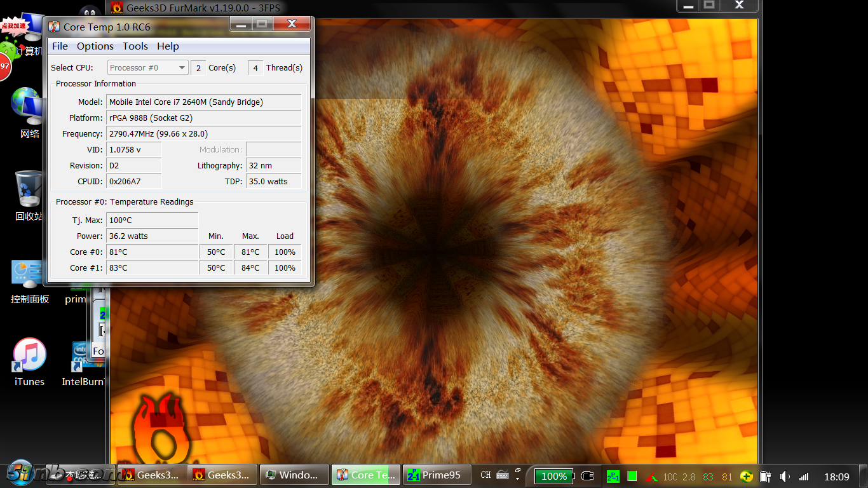The height and width of the screenshot is (488, 868).
Task: Switch to Prime95 taskbar button
Action: [x=437, y=475]
